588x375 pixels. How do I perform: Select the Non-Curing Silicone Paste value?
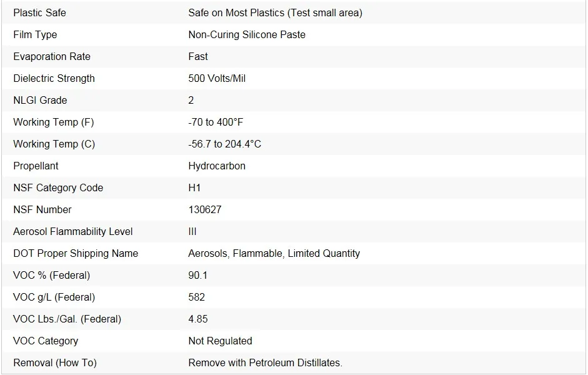pos(247,34)
